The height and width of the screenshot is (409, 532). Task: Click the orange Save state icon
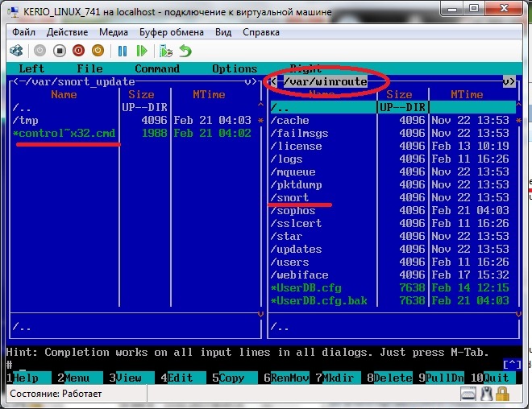point(99,51)
